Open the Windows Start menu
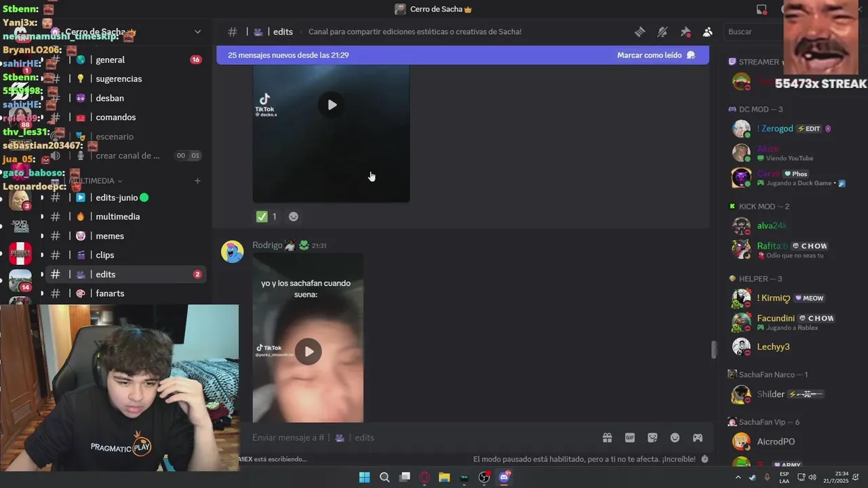The width and height of the screenshot is (868, 488). [x=364, y=477]
